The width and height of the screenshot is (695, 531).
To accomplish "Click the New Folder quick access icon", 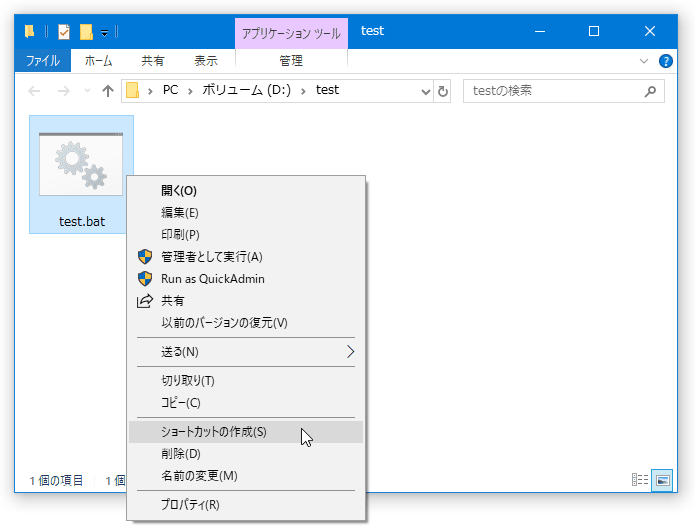I will click(x=86, y=32).
